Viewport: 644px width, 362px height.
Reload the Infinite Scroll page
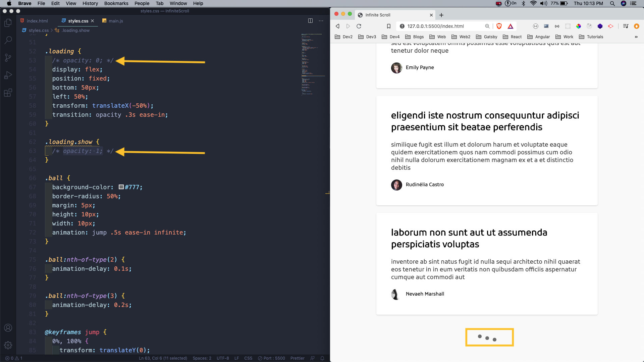(x=359, y=26)
